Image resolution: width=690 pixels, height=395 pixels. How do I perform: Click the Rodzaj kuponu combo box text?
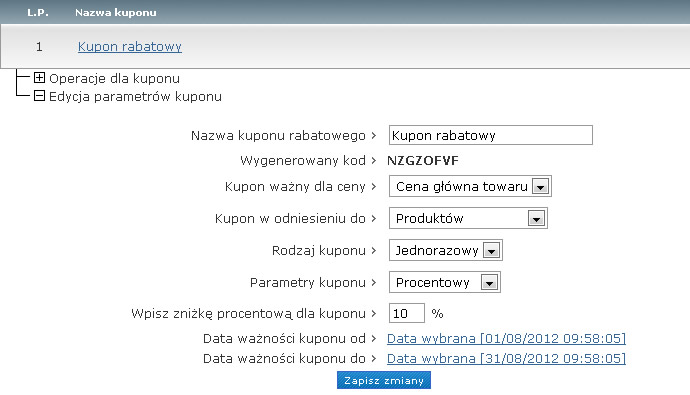[437, 251]
